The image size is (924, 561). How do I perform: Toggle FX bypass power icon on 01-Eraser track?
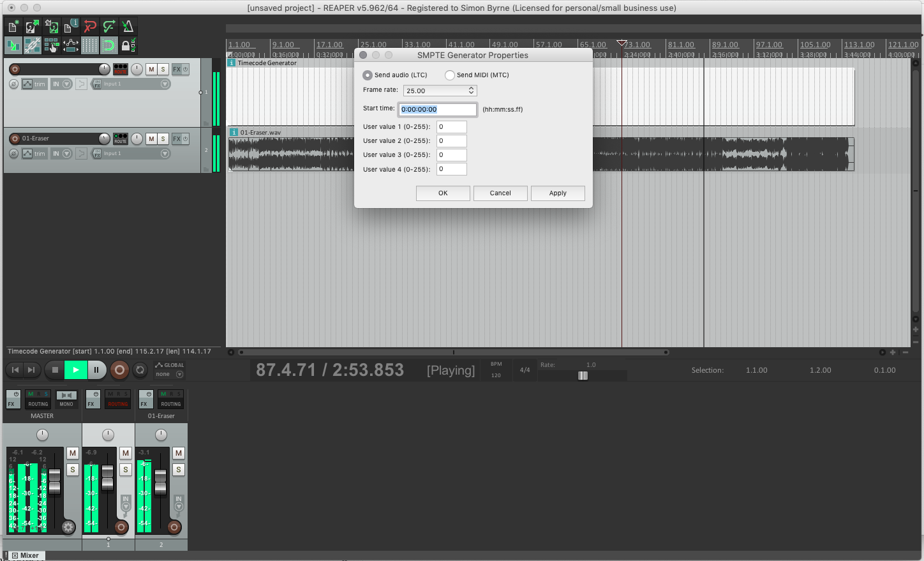pos(186,138)
